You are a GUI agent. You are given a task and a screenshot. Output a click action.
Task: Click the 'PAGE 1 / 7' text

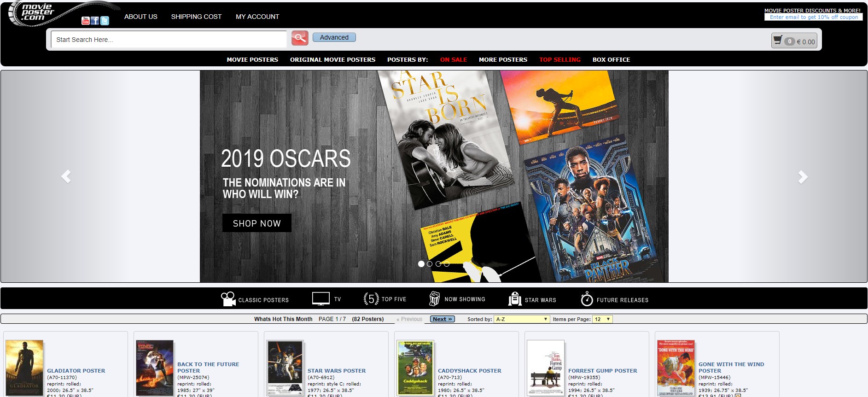point(332,319)
